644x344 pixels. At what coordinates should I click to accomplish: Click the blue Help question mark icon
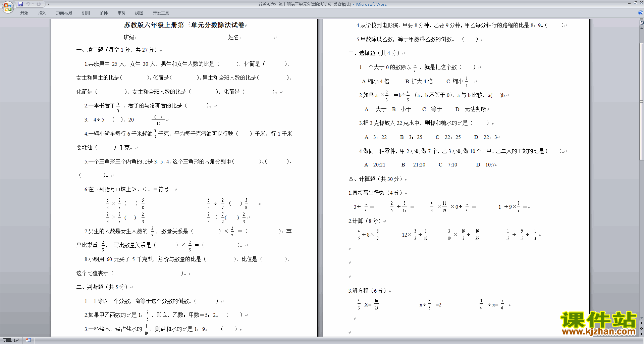[x=641, y=13]
